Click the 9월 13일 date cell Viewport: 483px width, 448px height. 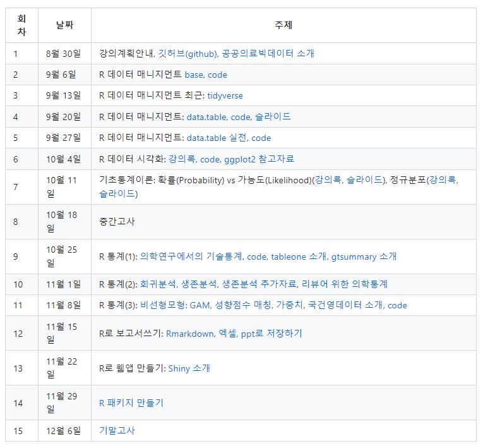tap(63, 95)
